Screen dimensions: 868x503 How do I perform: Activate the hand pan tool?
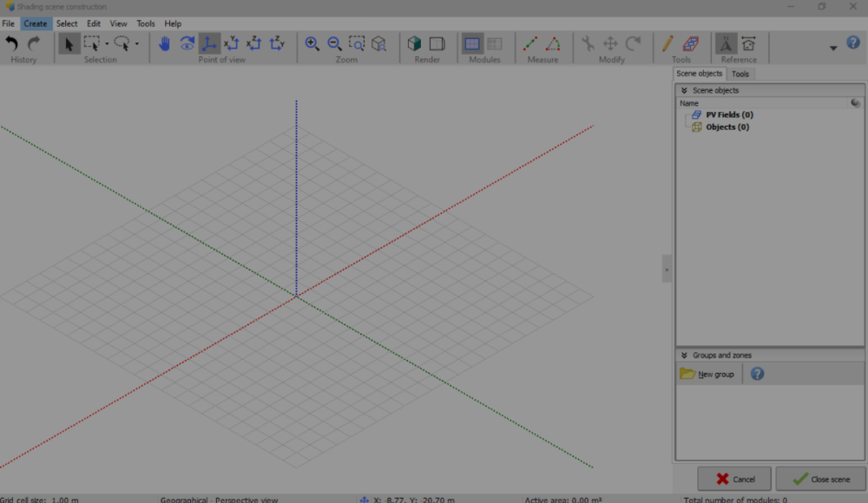click(x=165, y=43)
